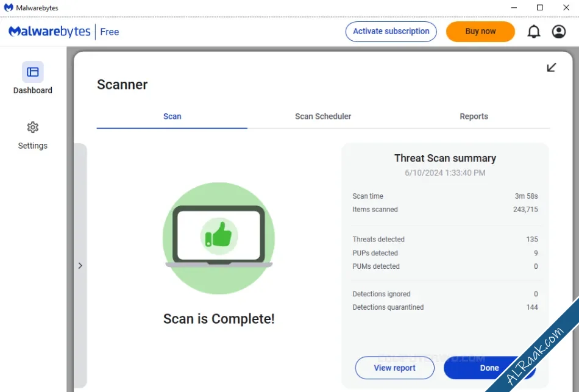Click the Malwarebytes title bar app icon
The image size is (579, 392).
click(x=8, y=8)
